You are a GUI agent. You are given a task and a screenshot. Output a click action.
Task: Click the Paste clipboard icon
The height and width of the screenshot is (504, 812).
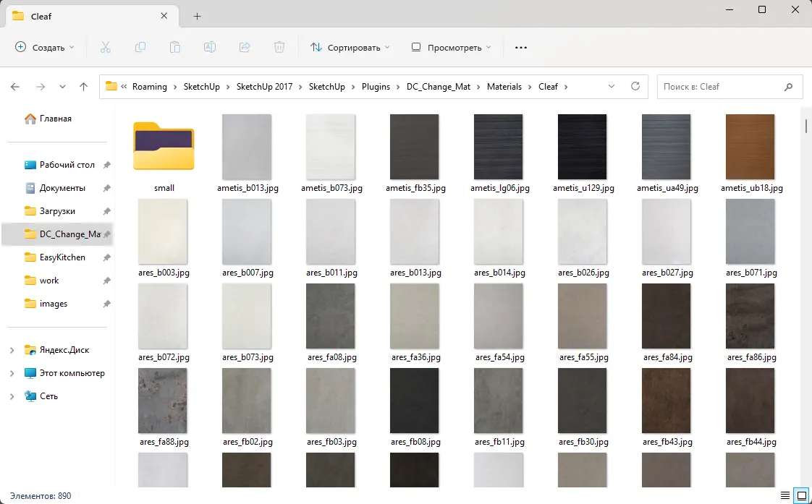(x=174, y=47)
